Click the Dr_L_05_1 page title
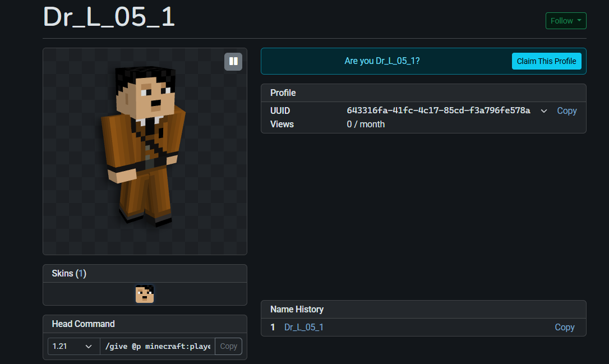609x364 pixels. [109, 17]
